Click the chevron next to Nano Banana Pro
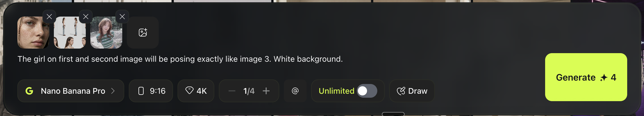The width and height of the screenshot is (644, 116). pyautogui.click(x=113, y=91)
